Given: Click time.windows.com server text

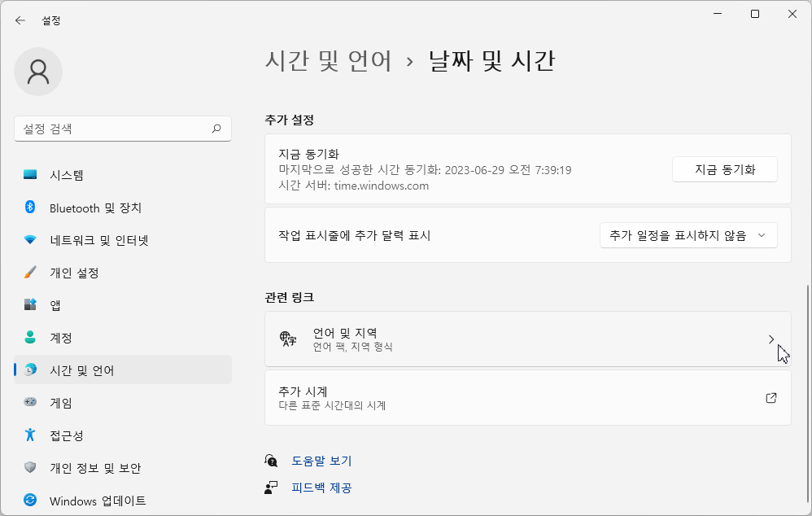Looking at the screenshot, I should [x=381, y=186].
